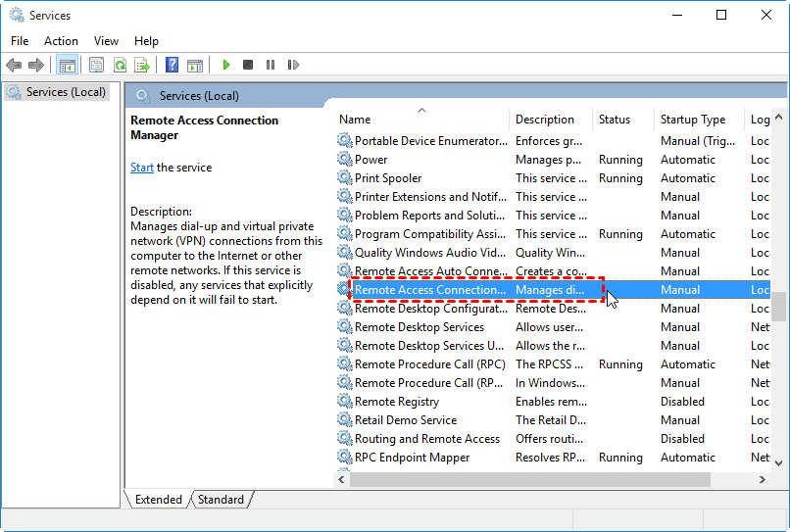
Task: Open Properties via toolbar icon
Action: pyautogui.click(x=96, y=65)
